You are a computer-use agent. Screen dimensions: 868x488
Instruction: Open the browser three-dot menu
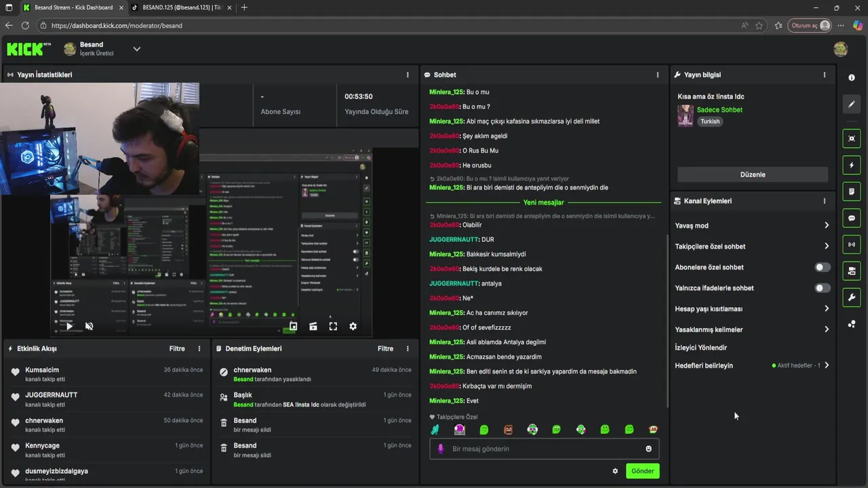point(841,25)
